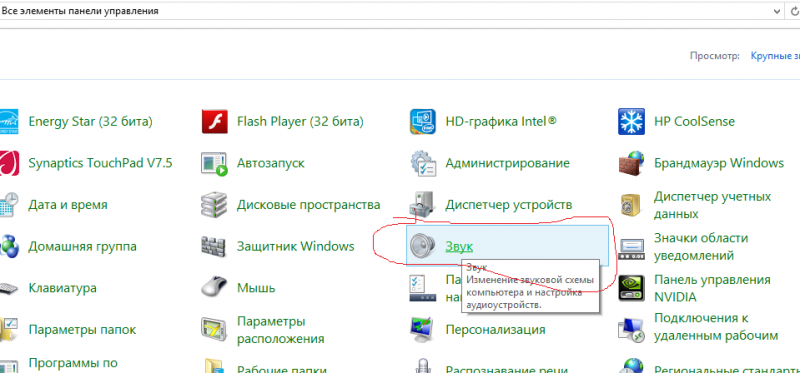This screenshot has height=373, width=800.
Task: Click the Параметры расположения map icon
Action: (x=214, y=330)
